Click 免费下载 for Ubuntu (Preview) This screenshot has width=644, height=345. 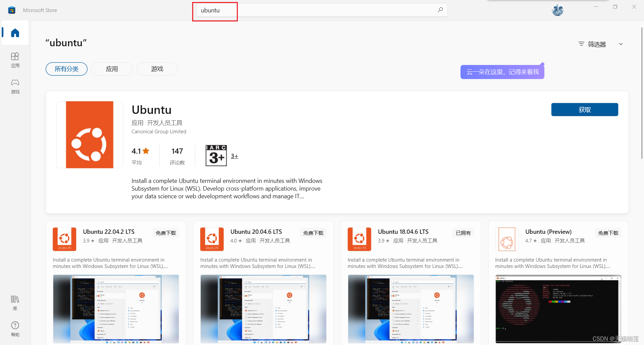tap(608, 233)
